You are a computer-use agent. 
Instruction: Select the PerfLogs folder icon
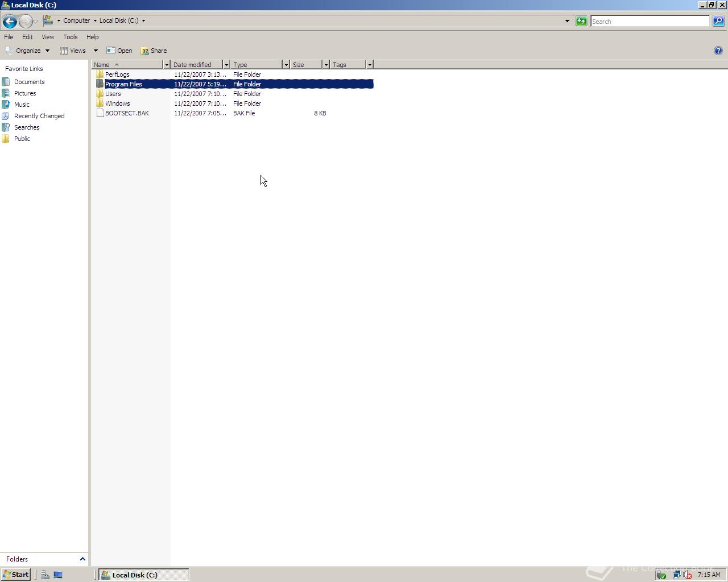[100, 74]
